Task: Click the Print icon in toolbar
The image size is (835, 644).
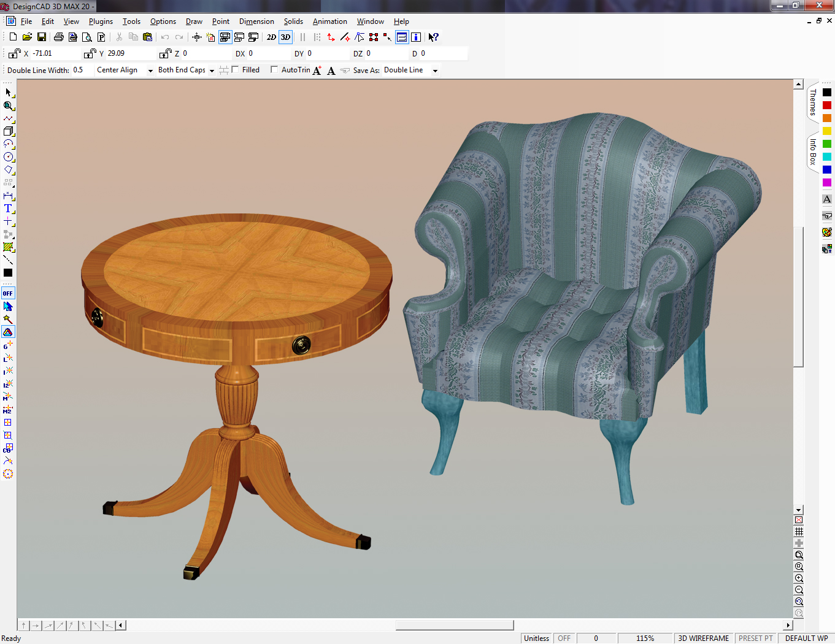Action: click(x=58, y=37)
